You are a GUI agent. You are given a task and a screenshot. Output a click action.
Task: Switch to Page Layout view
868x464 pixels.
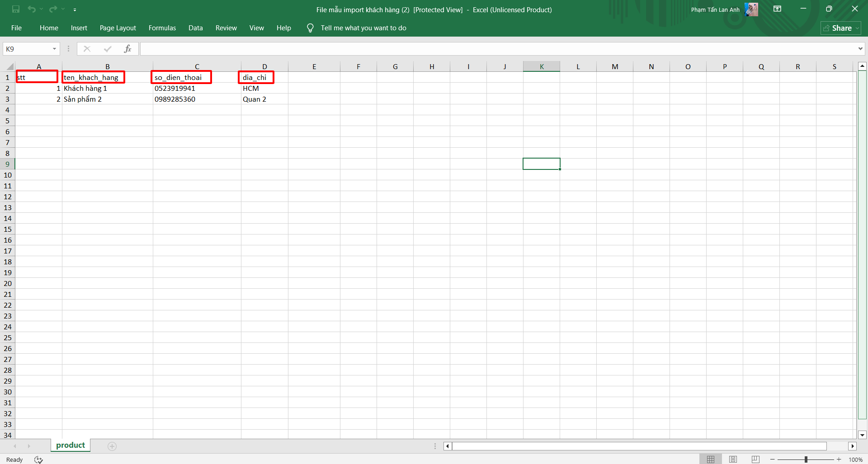[733, 459]
